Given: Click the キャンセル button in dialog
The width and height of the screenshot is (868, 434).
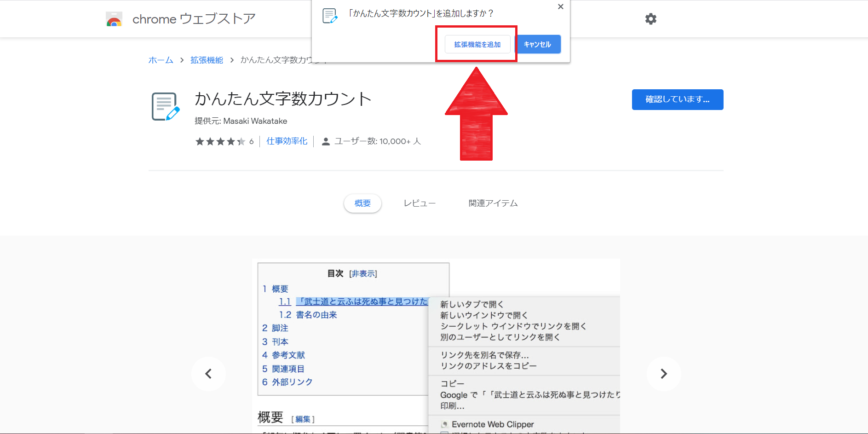Looking at the screenshot, I should [537, 45].
